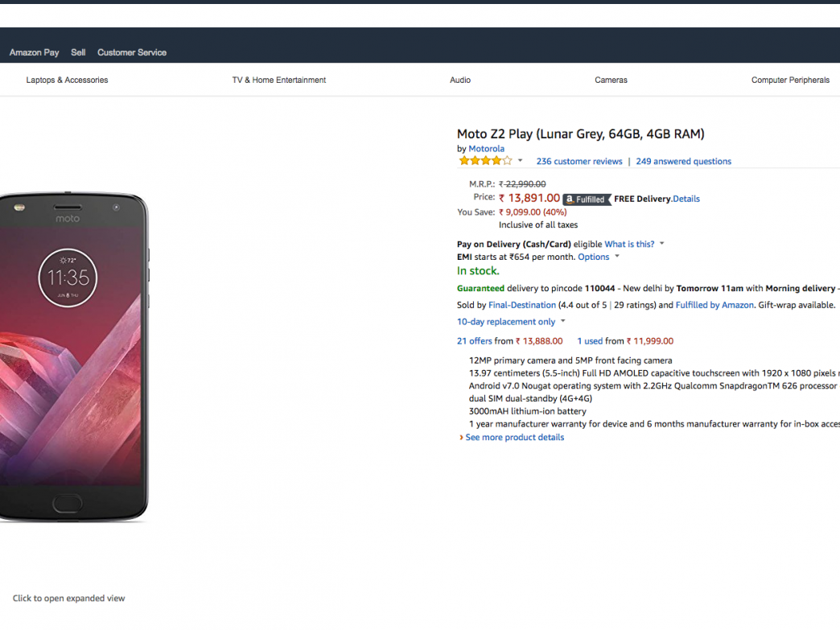Open the EMI Options dropdown arrow
The height and width of the screenshot is (630, 840).
pos(617,257)
